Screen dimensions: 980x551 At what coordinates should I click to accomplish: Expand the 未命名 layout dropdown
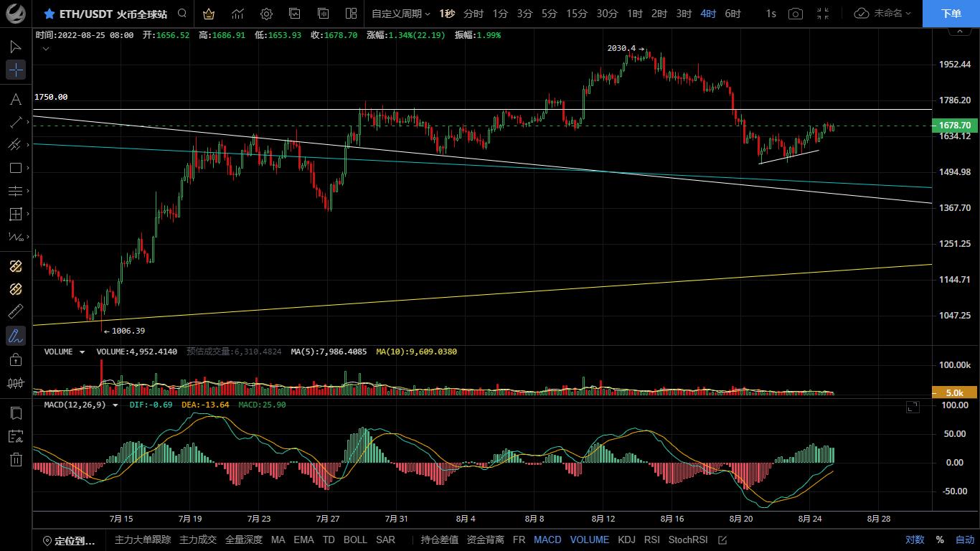(x=883, y=14)
